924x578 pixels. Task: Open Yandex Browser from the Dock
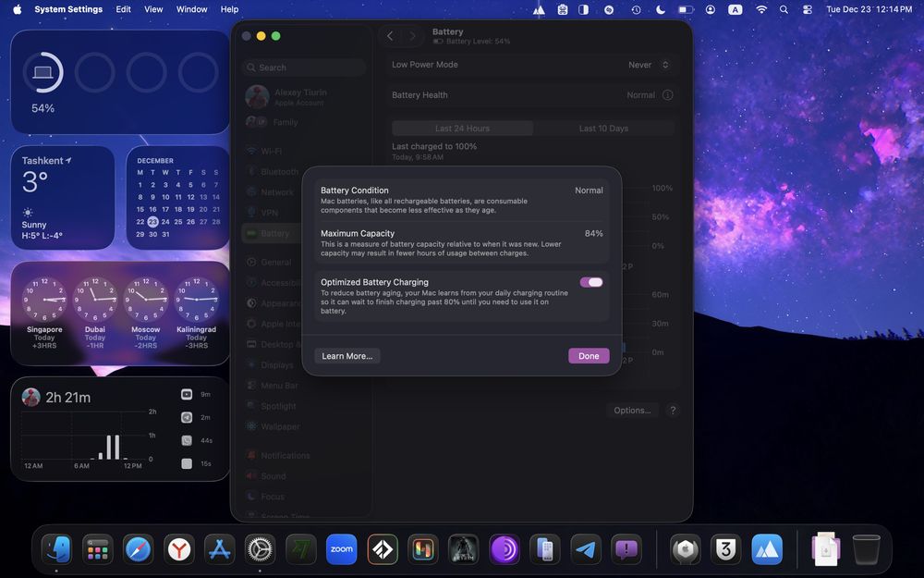point(179,549)
